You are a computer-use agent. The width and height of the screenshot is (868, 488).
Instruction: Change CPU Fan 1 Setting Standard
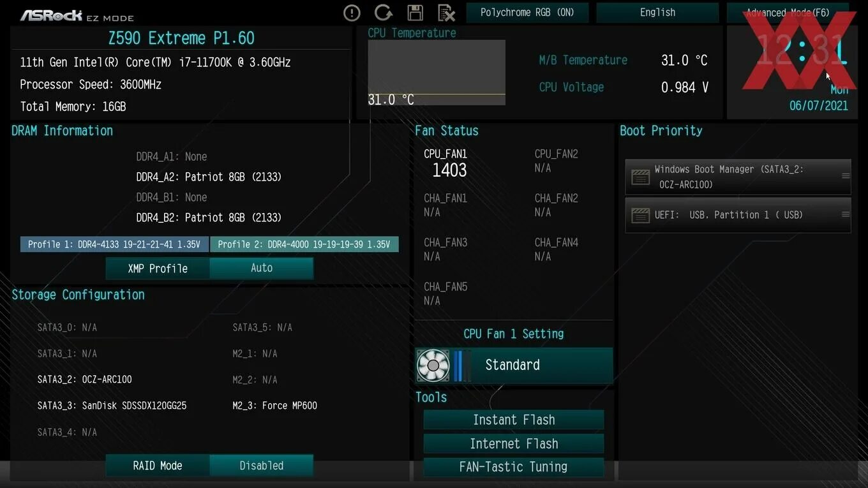pos(513,365)
